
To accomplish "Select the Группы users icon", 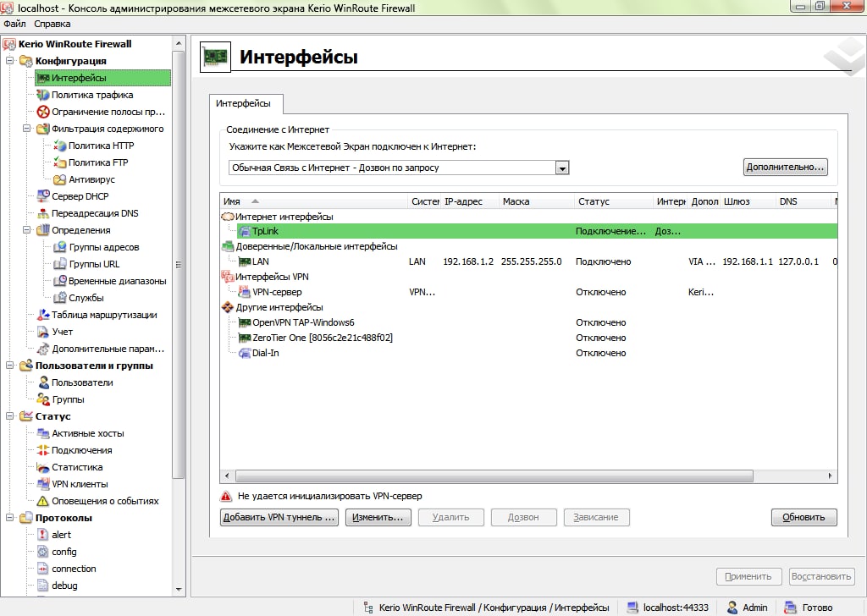I will (43, 399).
